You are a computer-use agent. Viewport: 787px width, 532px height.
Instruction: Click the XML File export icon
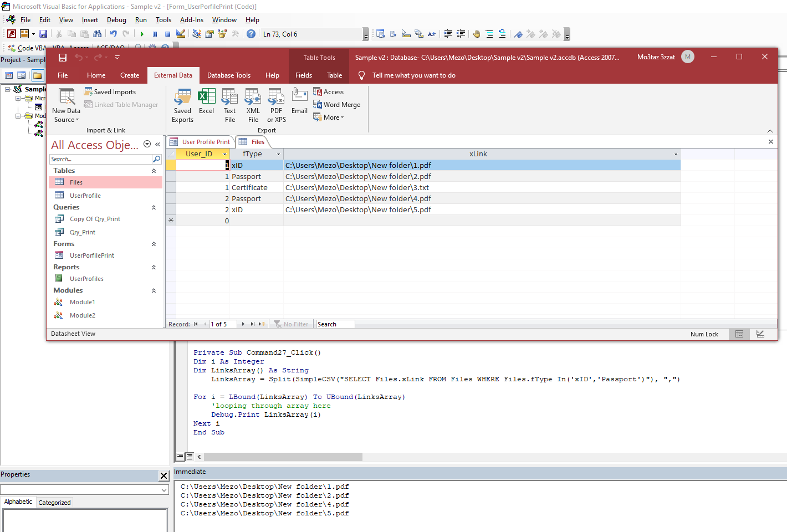(x=253, y=105)
